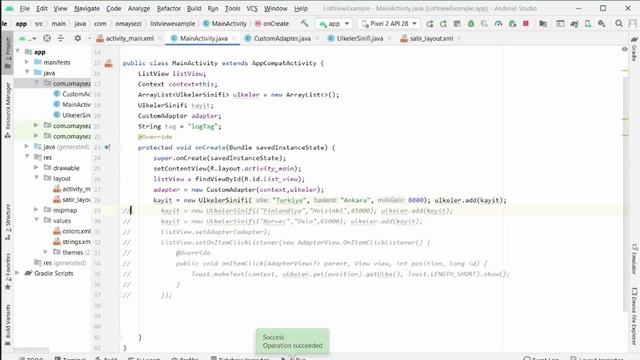This screenshot has height=360, width=640.
Task: Close the CustomAdapter.java tab
Action: tap(317, 38)
